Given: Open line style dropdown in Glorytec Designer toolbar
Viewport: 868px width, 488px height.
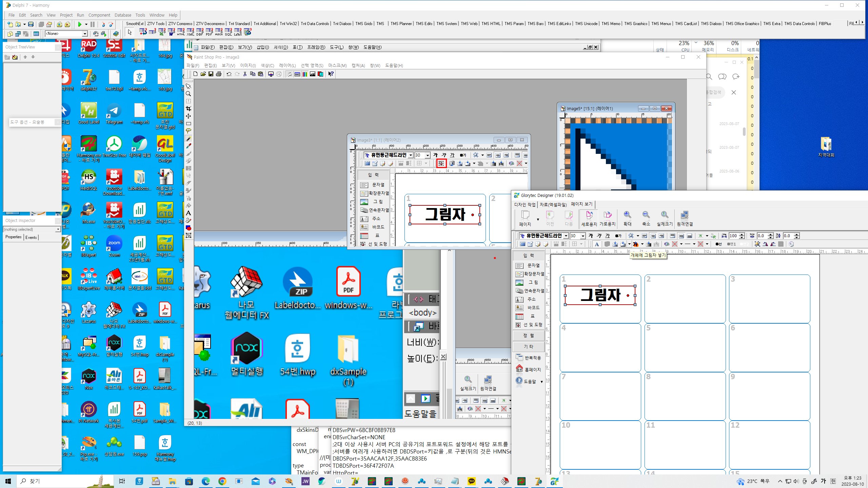Looking at the screenshot, I should pyautogui.click(x=694, y=244).
